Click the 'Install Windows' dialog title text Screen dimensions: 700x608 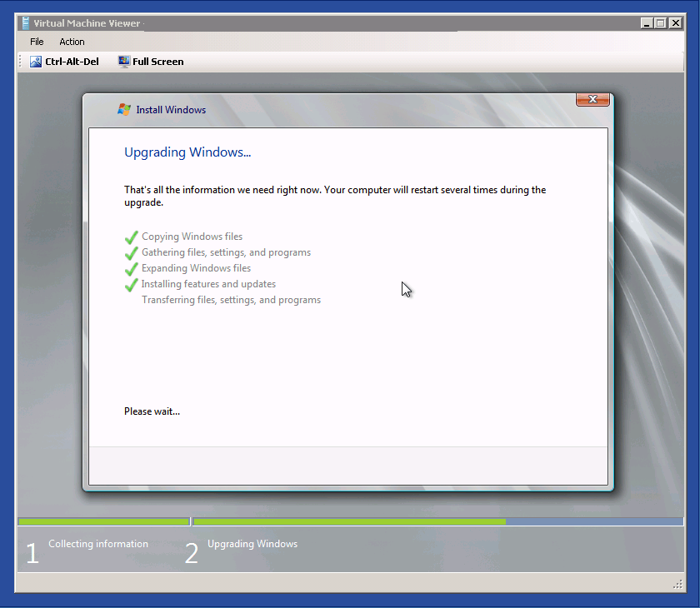[x=171, y=110]
